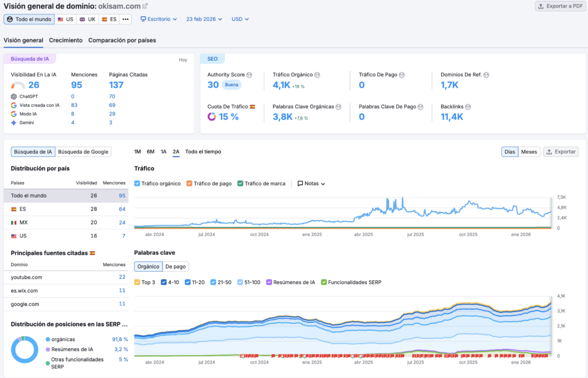
Task: Click the Dominios De Ref. info icon
Action: 486,75
